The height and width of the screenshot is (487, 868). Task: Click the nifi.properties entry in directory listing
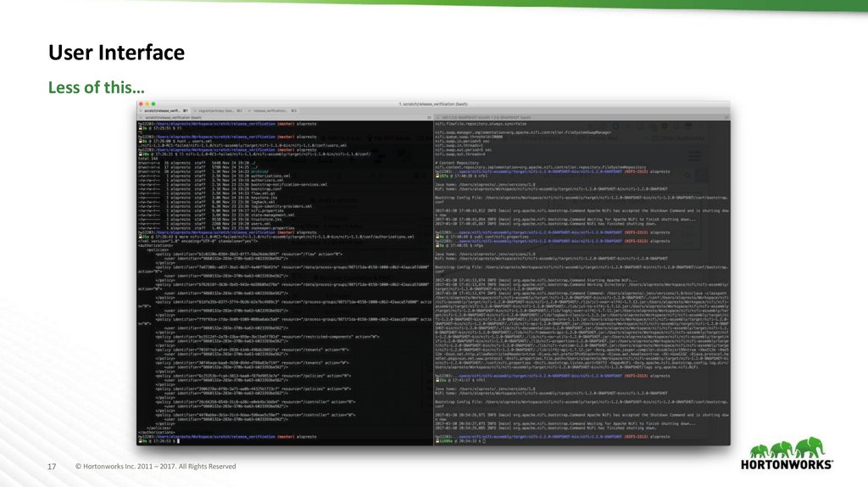point(267,210)
